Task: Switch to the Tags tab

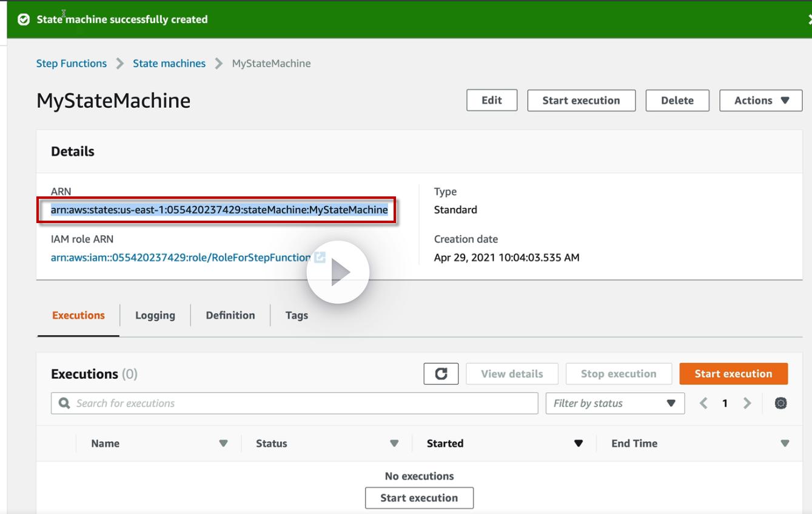Action: pyautogui.click(x=297, y=315)
